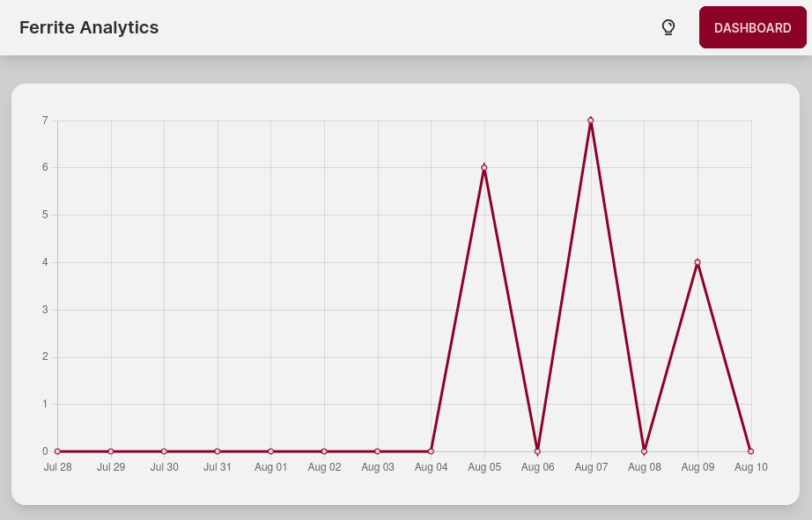Click the Ferrite Analytics title
The width and height of the screenshot is (812, 520).
89,27
